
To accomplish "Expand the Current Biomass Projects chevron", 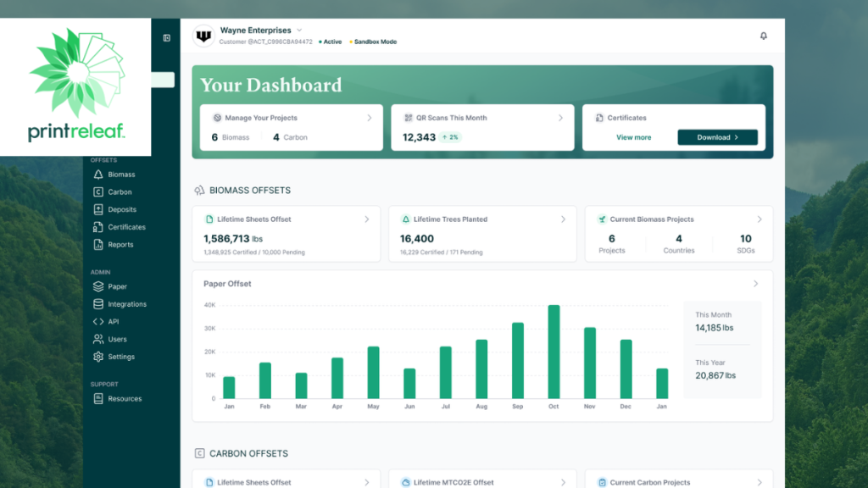I will (759, 219).
